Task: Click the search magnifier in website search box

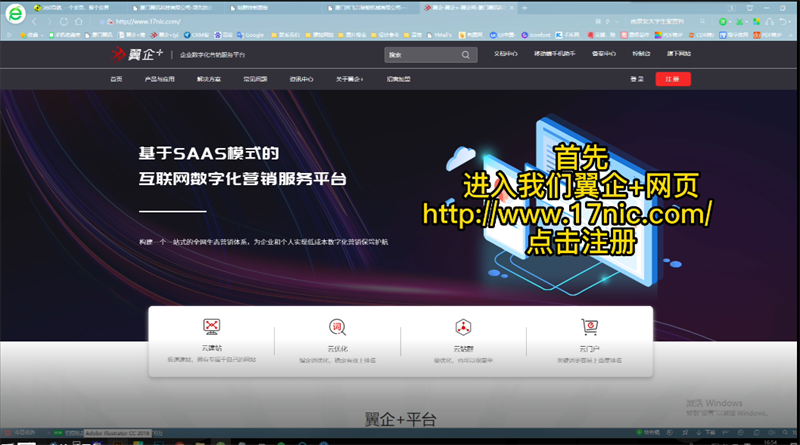Action: (x=465, y=55)
